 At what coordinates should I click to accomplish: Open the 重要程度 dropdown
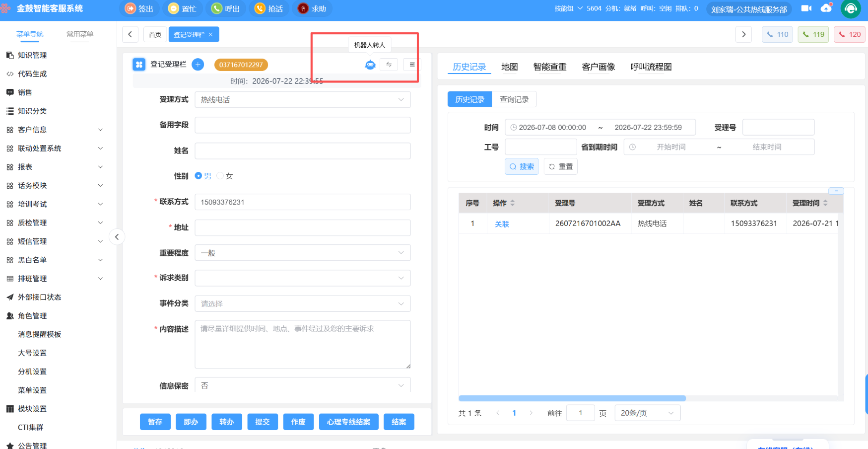[303, 253]
